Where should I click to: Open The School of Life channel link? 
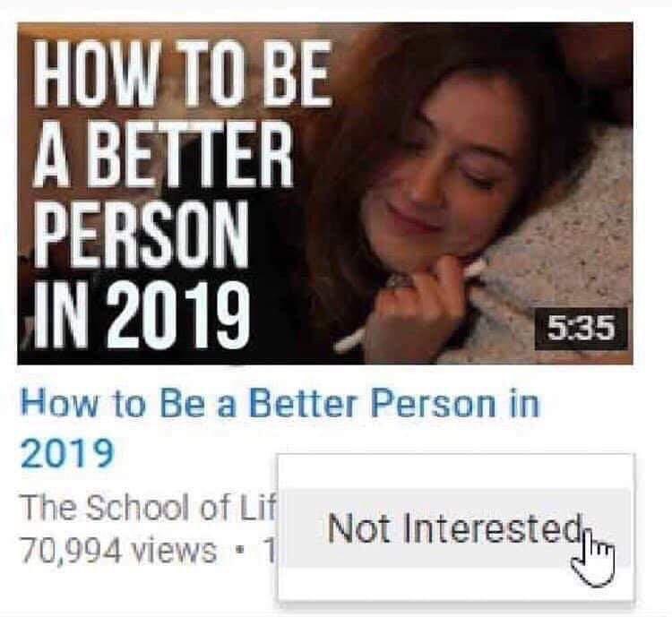147,508
